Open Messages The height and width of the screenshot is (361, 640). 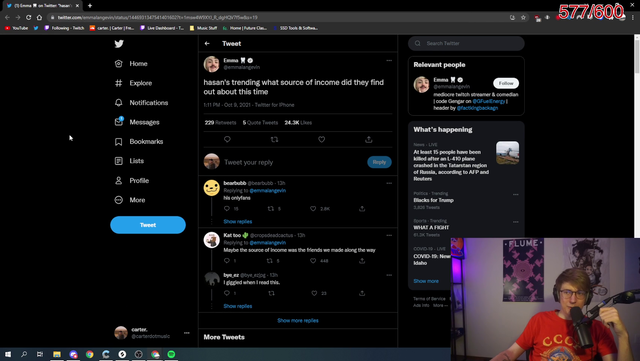click(x=137, y=122)
